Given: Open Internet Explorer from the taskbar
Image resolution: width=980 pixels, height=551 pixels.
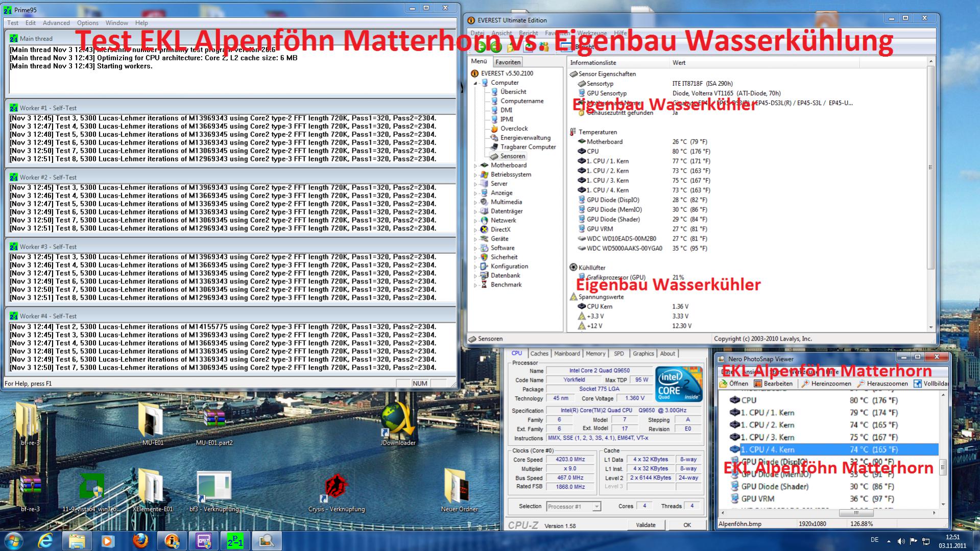Looking at the screenshot, I should pyautogui.click(x=45, y=541).
